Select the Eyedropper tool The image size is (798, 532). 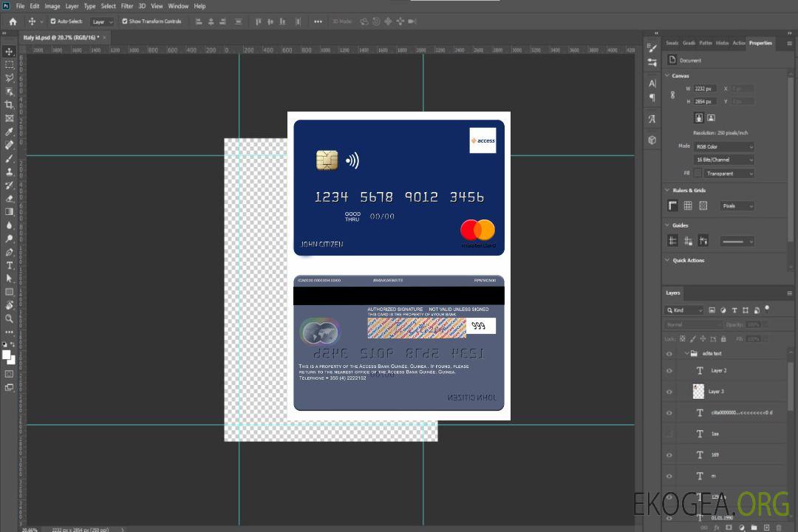(9, 132)
